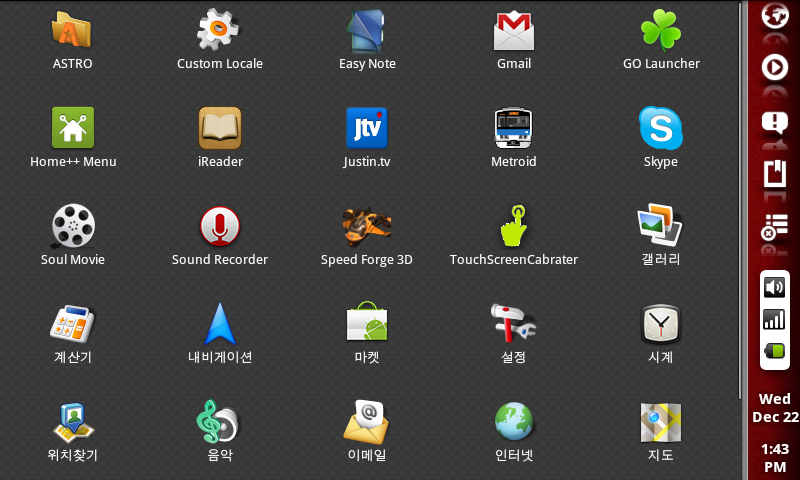Open TouchScreenCabrater app
The height and width of the screenshot is (480, 800).
[x=514, y=225]
